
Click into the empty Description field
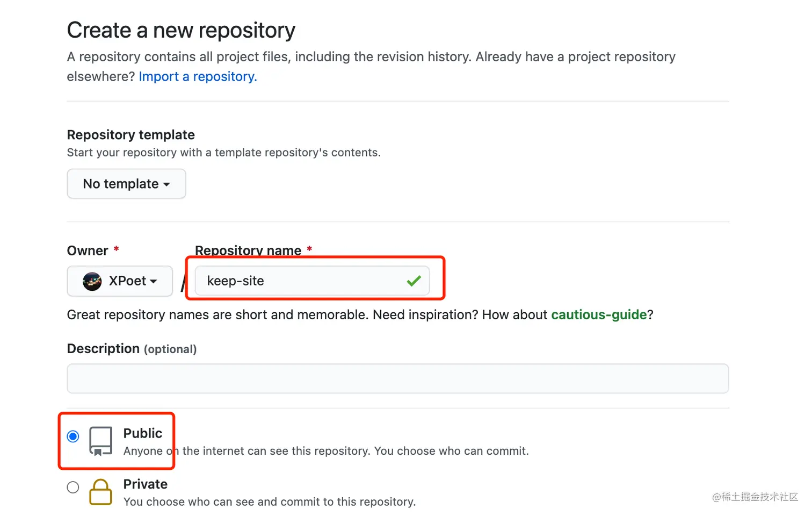pyautogui.click(x=397, y=378)
